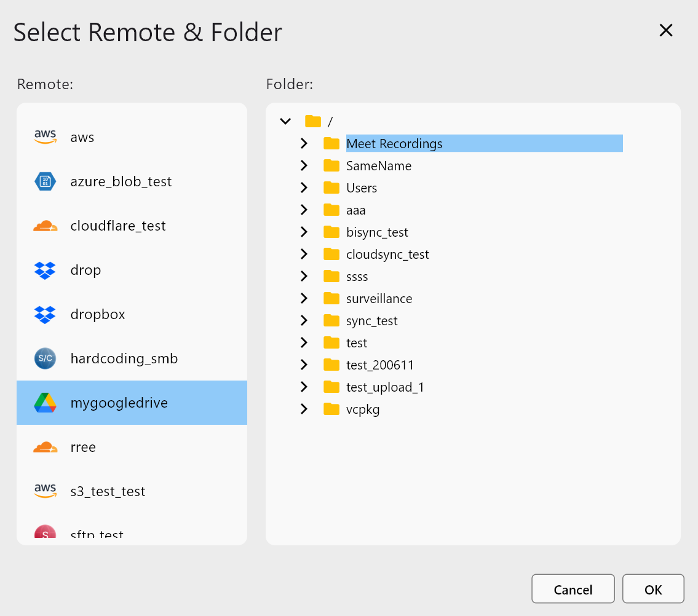Select the SFTP icon at the list bottom
This screenshot has height=616, width=698.
click(45, 534)
